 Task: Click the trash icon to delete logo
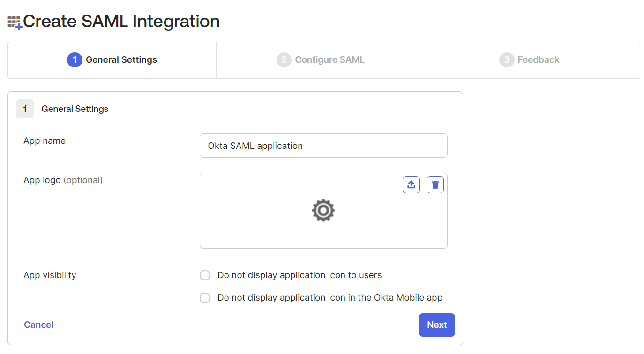(x=435, y=184)
